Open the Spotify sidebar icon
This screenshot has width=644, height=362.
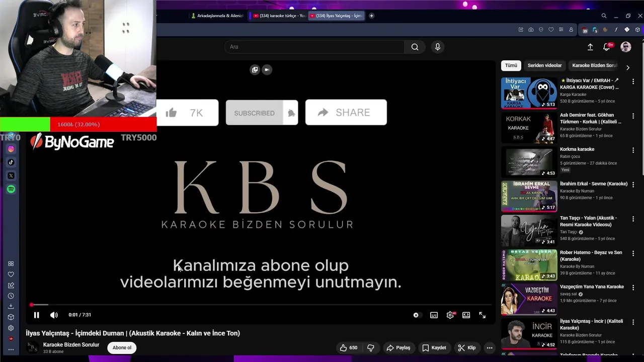pyautogui.click(x=11, y=190)
